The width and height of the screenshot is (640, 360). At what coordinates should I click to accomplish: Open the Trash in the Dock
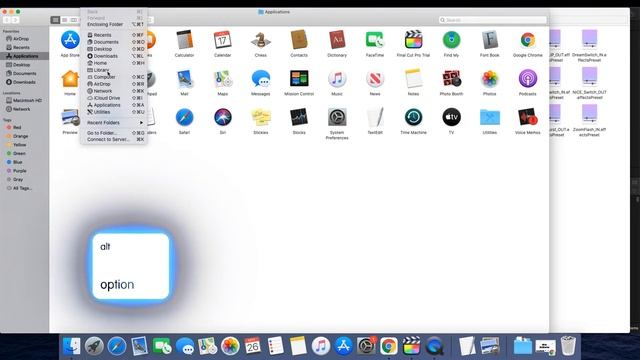pyautogui.click(x=568, y=346)
